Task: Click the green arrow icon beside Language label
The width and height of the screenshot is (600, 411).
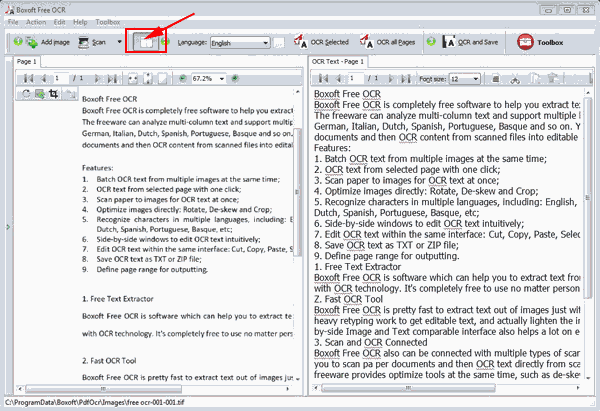Action: [165, 41]
